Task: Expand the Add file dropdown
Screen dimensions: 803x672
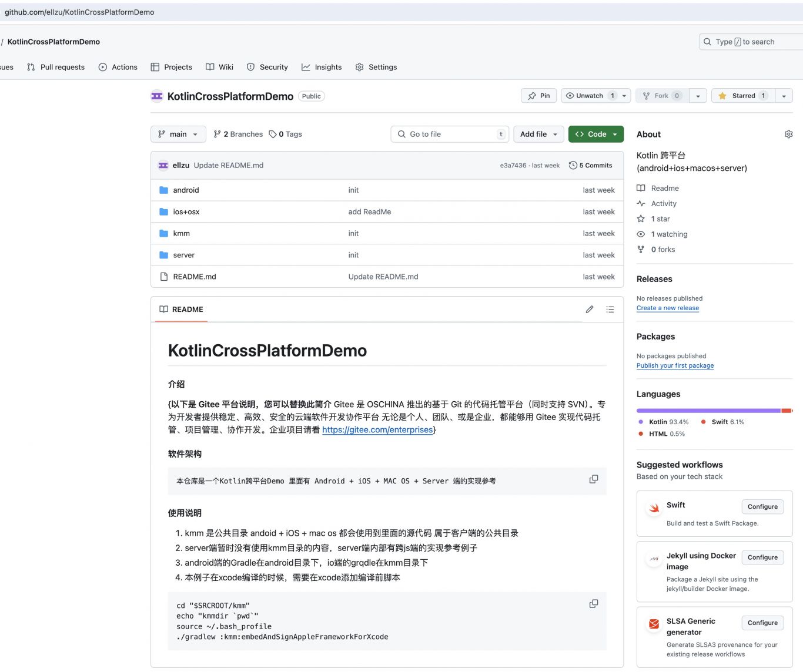Action: click(538, 135)
